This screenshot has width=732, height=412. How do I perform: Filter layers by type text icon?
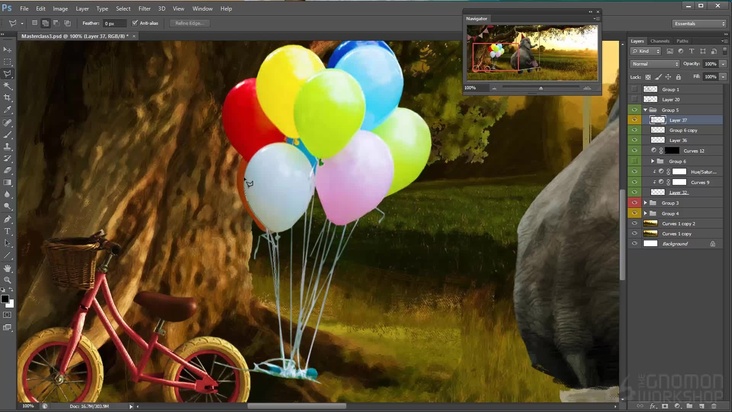691,51
